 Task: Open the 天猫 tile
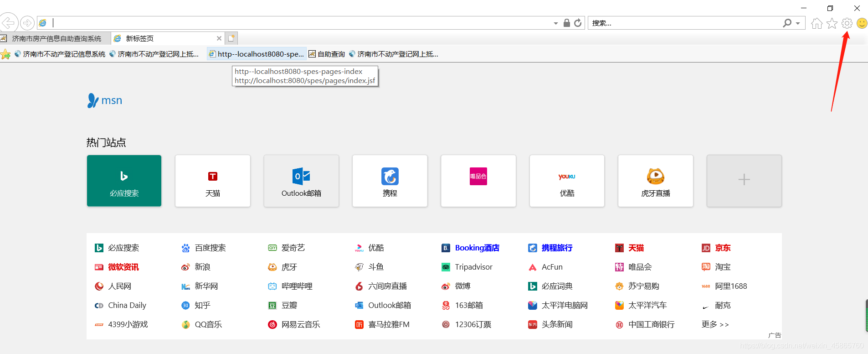[213, 181]
